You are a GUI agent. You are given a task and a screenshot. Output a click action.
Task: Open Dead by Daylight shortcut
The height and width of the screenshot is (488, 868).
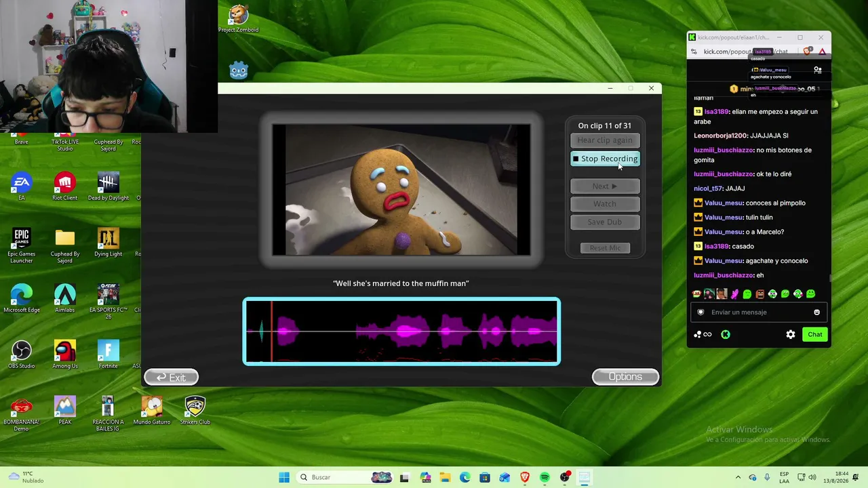coord(108,186)
